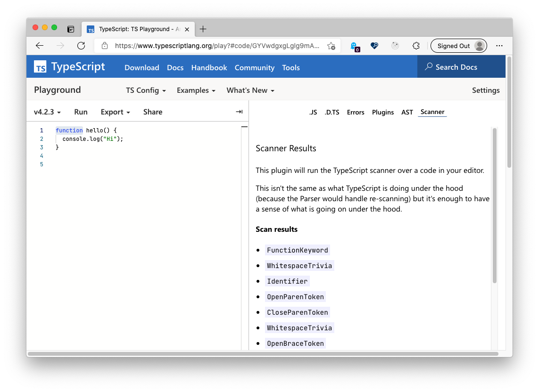Open the Tools nav link
Image resolution: width=539 pixels, height=392 pixels.
pyautogui.click(x=291, y=68)
